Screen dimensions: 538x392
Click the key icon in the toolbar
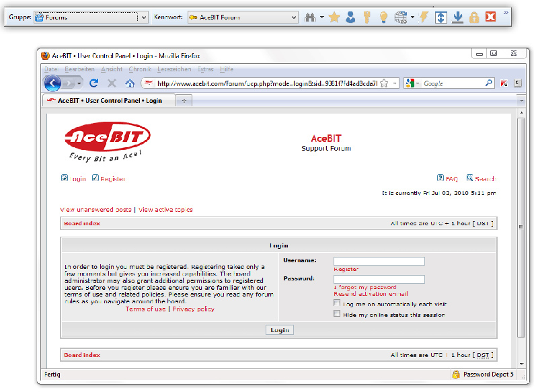(367, 17)
